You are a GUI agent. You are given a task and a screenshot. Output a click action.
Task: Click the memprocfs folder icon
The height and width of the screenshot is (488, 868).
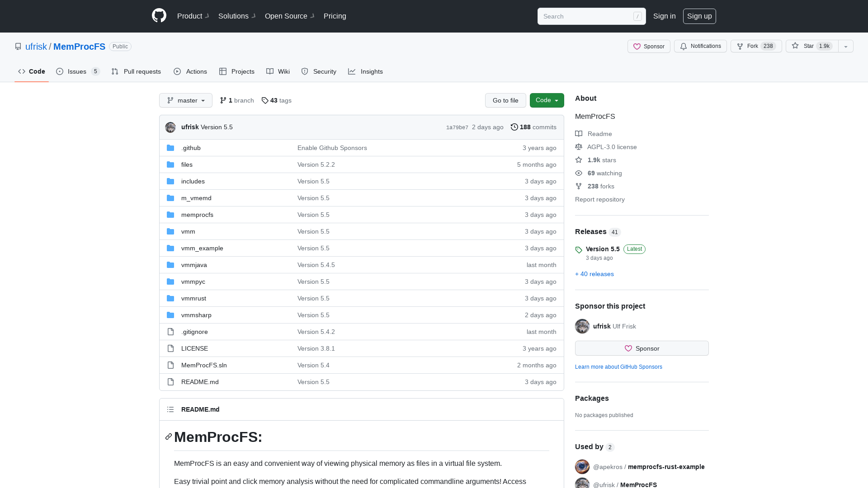pyautogui.click(x=170, y=215)
